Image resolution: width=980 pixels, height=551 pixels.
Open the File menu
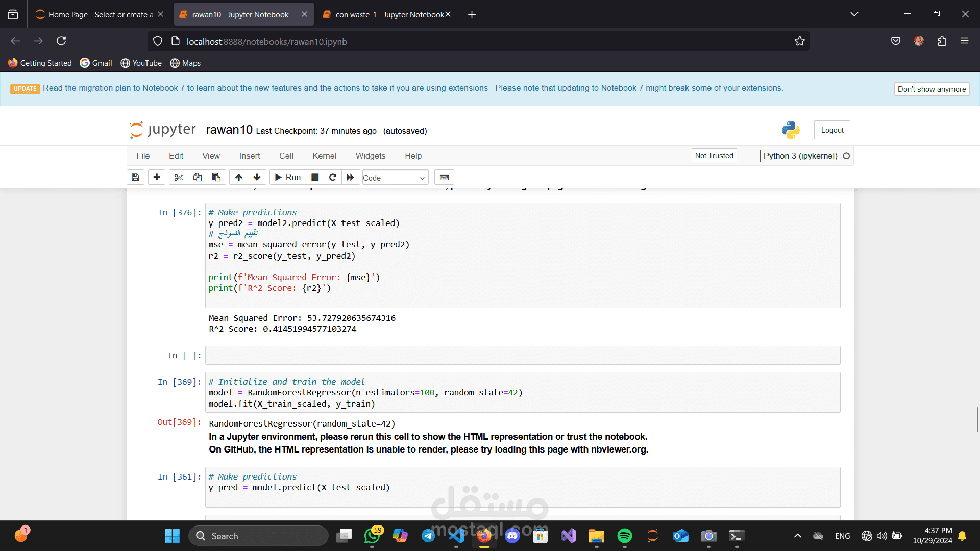click(x=143, y=156)
